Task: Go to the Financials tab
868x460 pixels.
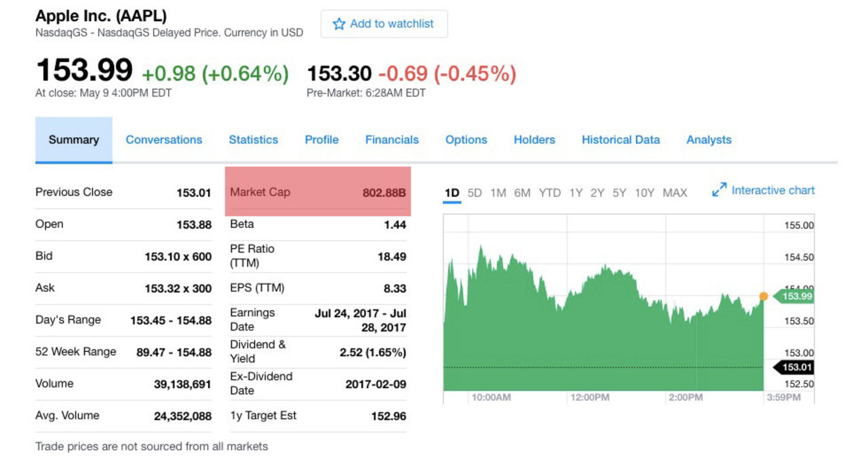Action: tap(392, 140)
